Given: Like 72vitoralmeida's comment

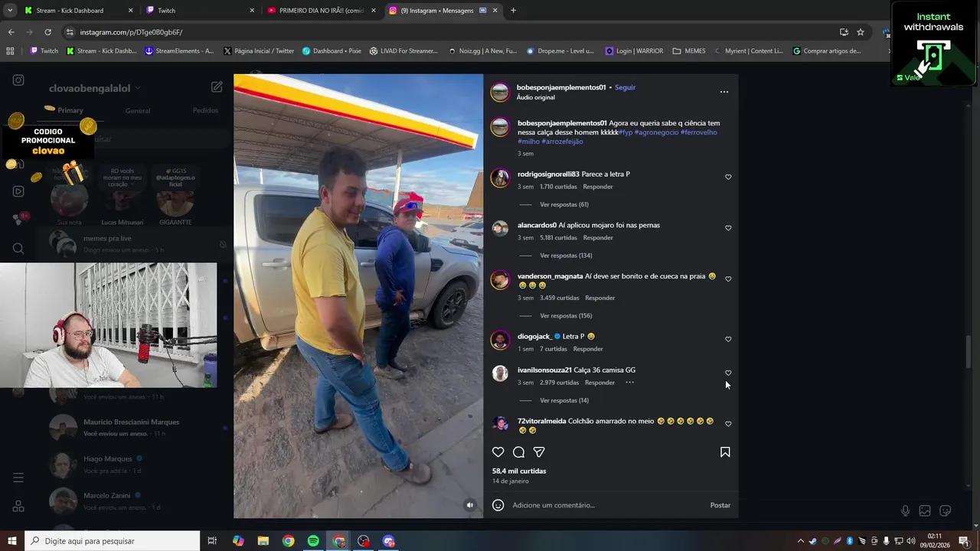Looking at the screenshot, I should pos(728,424).
